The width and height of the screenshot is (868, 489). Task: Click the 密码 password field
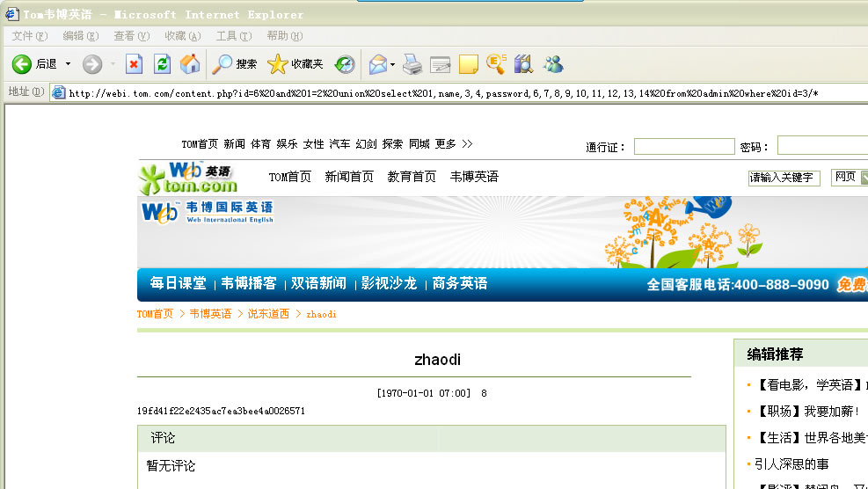point(822,145)
